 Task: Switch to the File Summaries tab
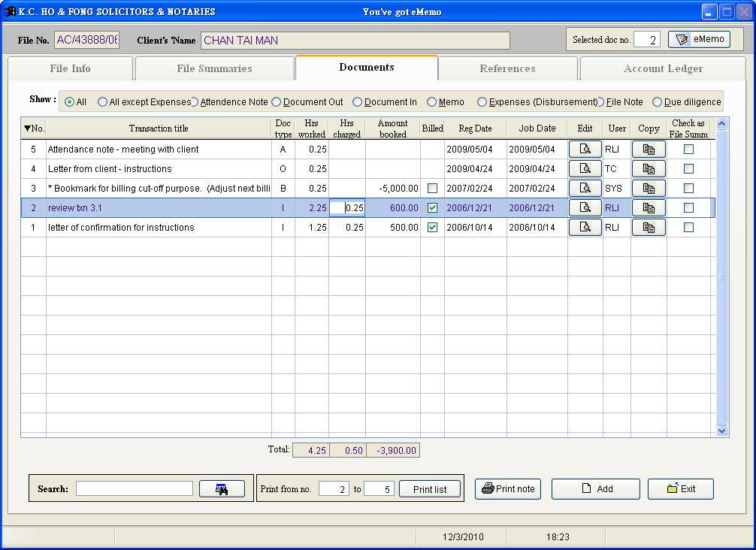pos(214,68)
